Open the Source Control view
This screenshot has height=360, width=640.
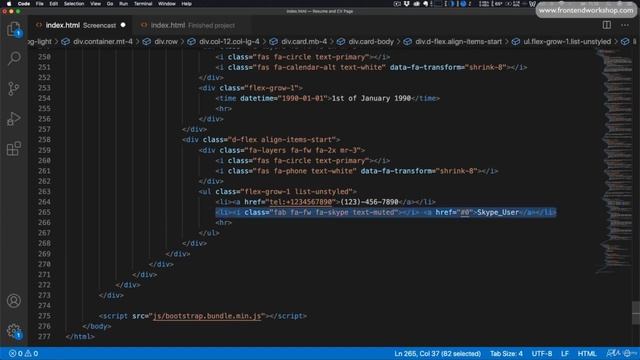(x=14, y=89)
